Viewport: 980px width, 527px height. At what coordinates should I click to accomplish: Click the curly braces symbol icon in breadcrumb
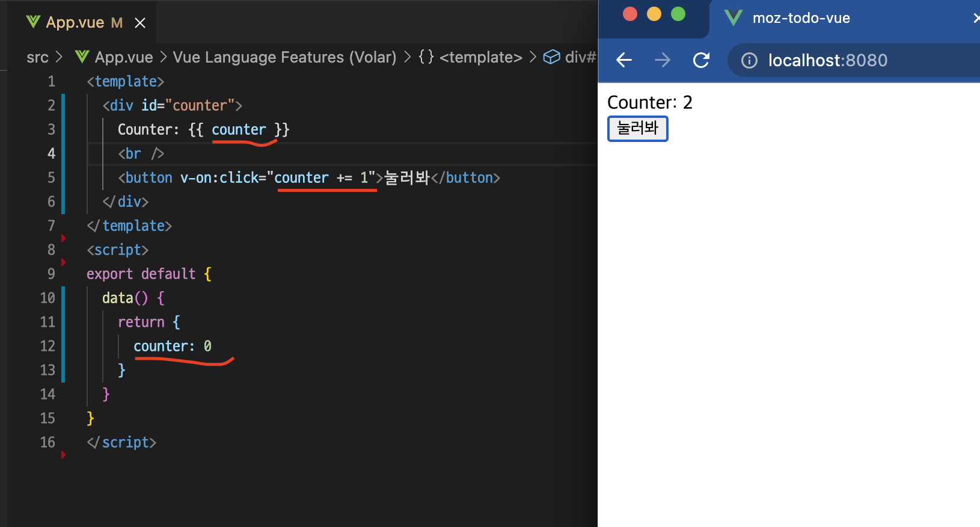tap(426, 57)
